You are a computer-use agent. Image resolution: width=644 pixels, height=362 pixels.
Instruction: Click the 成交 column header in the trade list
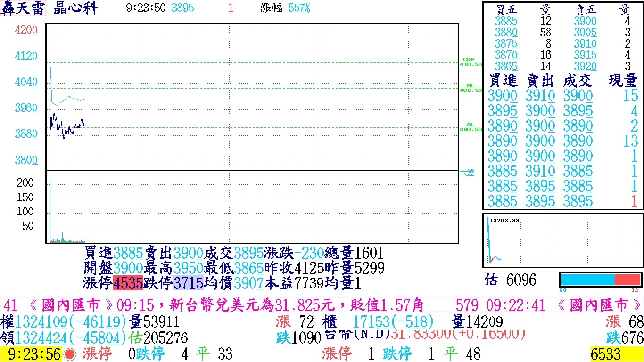tap(578, 81)
